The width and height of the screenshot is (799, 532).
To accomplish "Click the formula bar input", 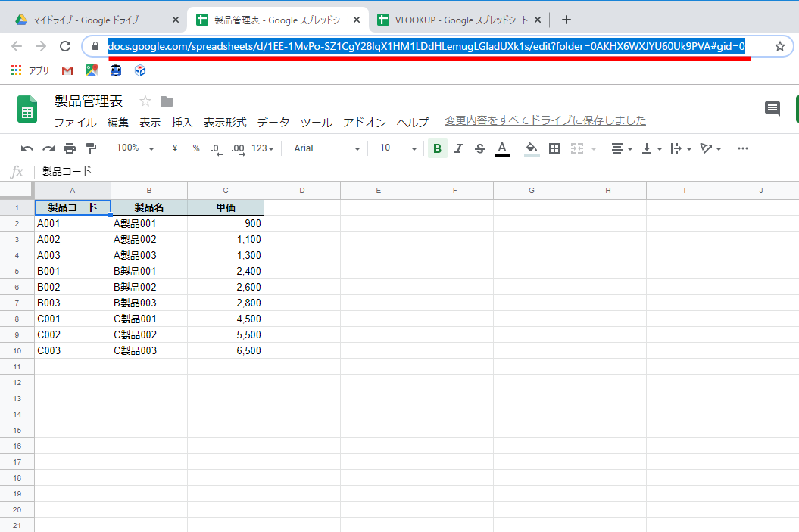I will click(x=418, y=172).
